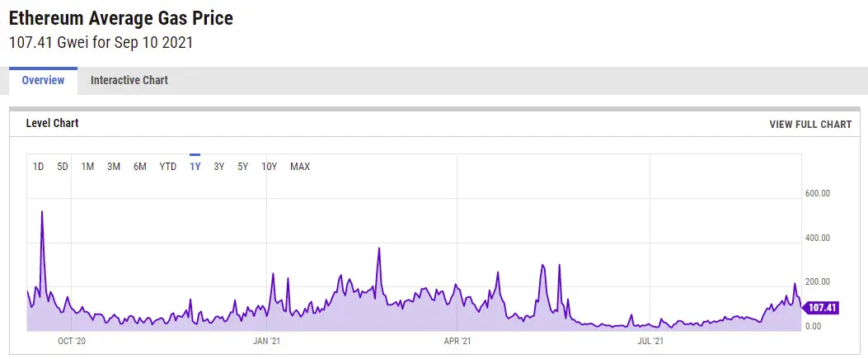Click the VIEW FULL CHART link
Viewport: 868px width, 359px height.
click(810, 124)
